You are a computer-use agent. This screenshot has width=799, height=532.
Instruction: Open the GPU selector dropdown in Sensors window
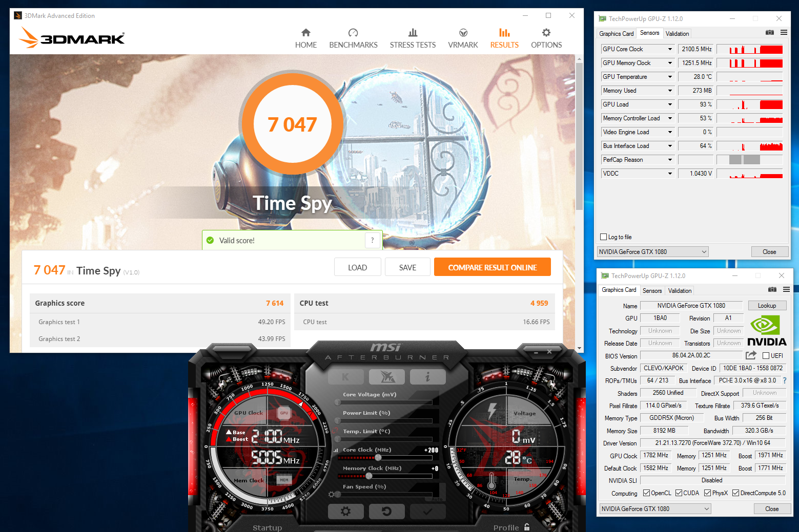[653, 251]
